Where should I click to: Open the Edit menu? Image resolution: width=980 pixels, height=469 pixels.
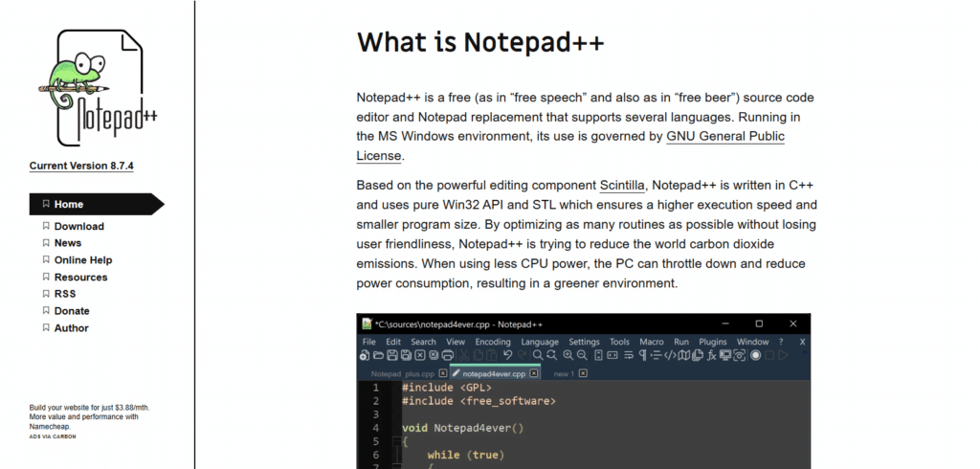(393, 342)
